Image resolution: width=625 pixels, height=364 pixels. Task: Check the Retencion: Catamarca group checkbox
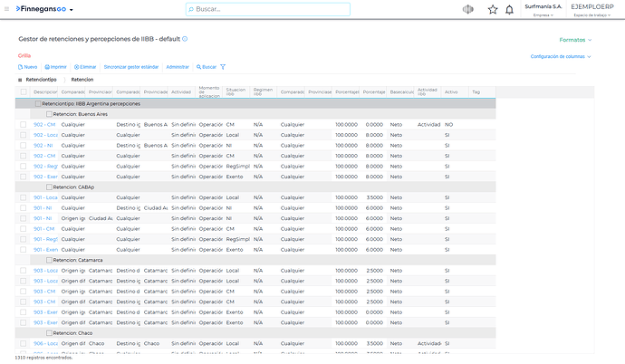49,260
